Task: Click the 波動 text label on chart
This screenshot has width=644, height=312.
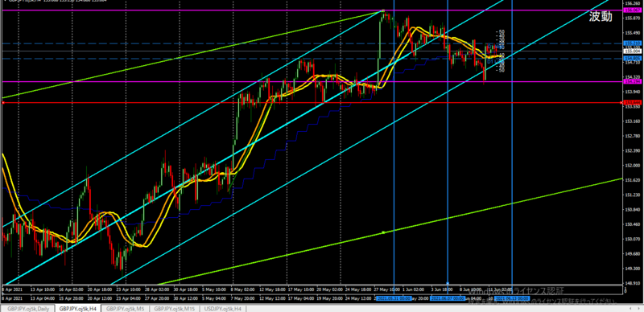Action: coord(601,16)
